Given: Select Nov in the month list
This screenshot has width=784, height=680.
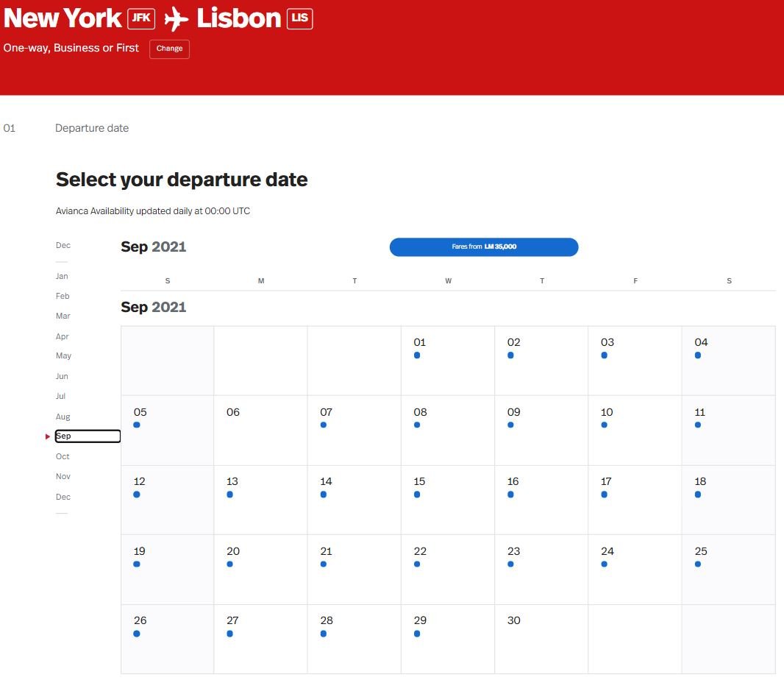Looking at the screenshot, I should pos(63,476).
